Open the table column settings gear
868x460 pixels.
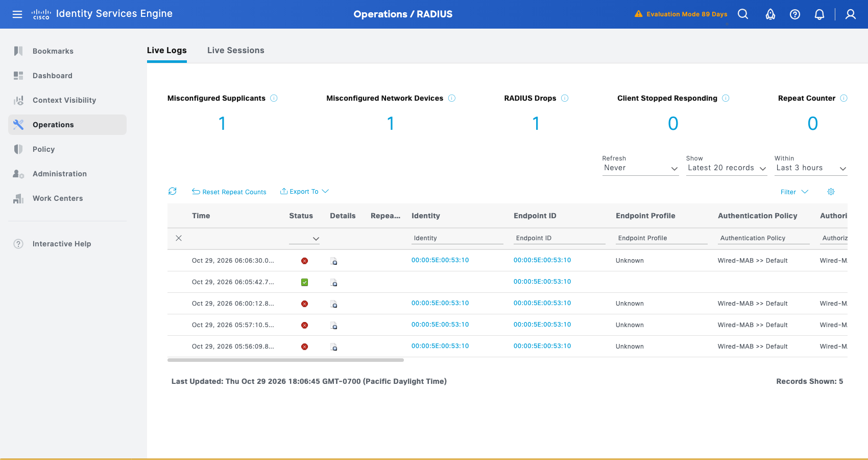pos(831,192)
